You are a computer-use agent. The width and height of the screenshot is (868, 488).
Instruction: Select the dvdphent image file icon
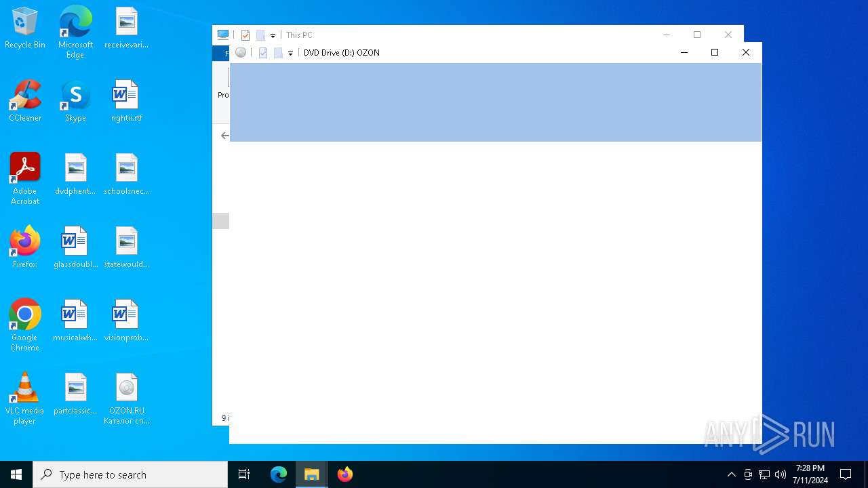click(75, 175)
